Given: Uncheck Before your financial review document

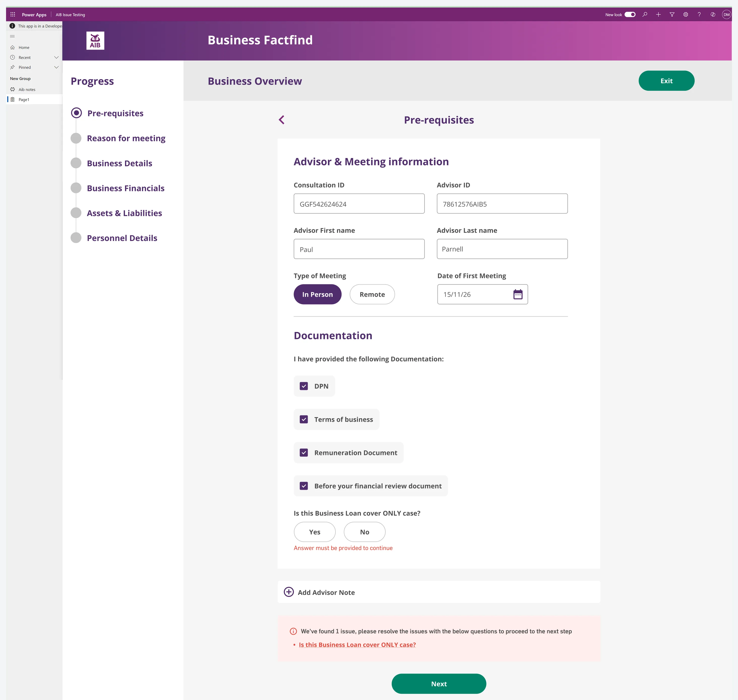Looking at the screenshot, I should 304,486.
